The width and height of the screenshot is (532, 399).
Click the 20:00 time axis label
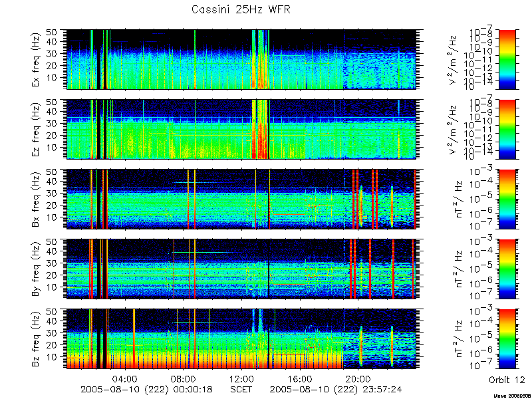(x=357, y=378)
